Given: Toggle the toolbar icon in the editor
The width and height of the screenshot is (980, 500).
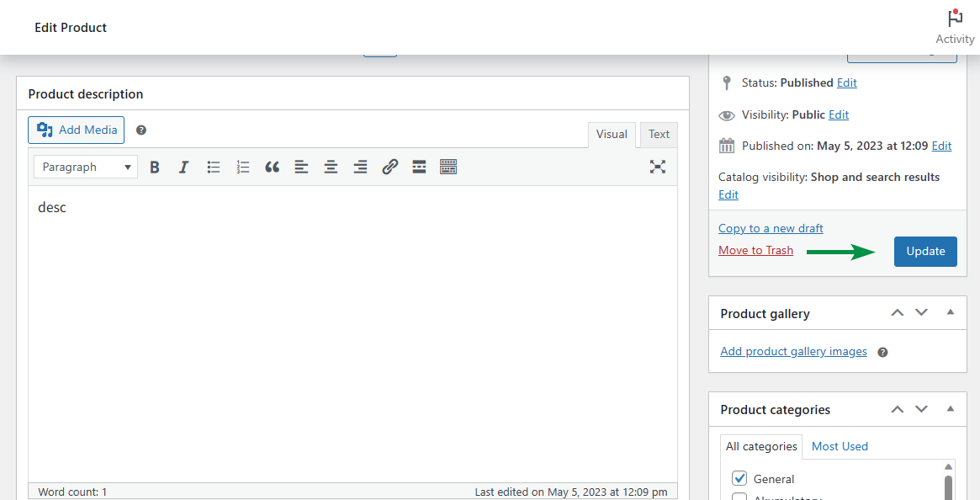Looking at the screenshot, I should click(448, 167).
